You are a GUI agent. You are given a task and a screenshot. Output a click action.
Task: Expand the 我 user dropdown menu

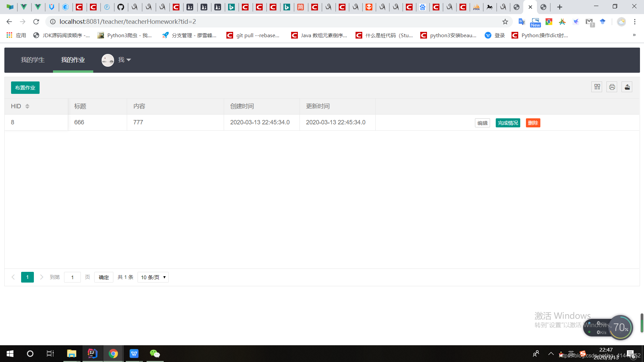pos(124,60)
